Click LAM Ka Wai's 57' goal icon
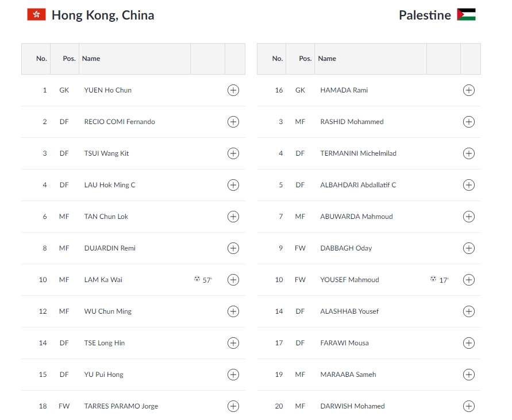 197,279
